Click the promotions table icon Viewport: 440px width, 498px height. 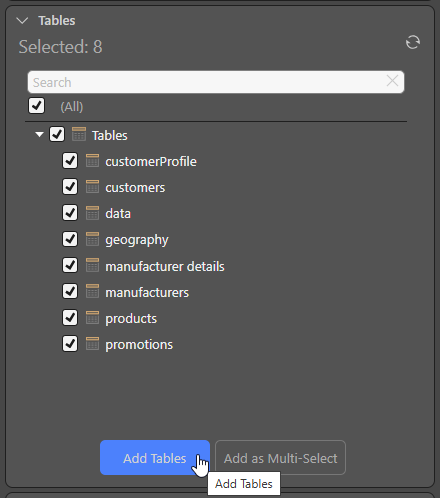click(92, 344)
